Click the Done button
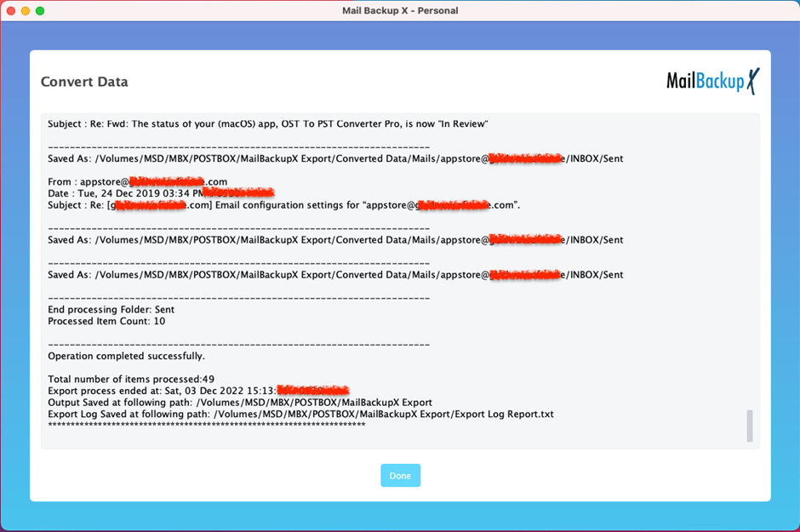800x532 pixels. [400, 475]
